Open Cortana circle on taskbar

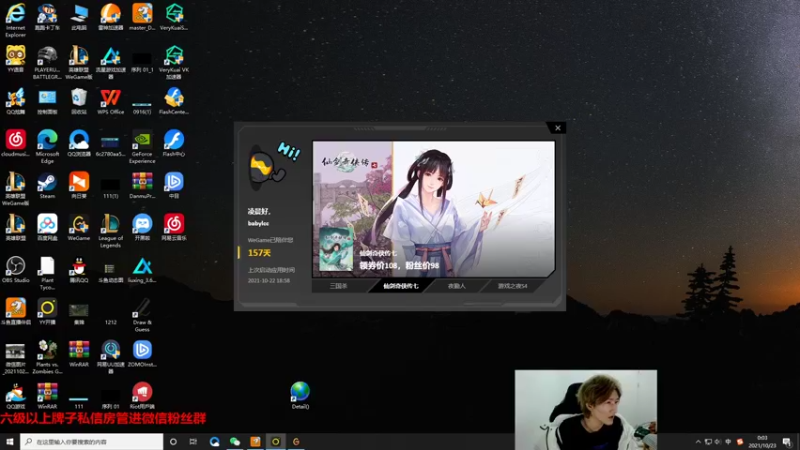(x=173, y=442)
